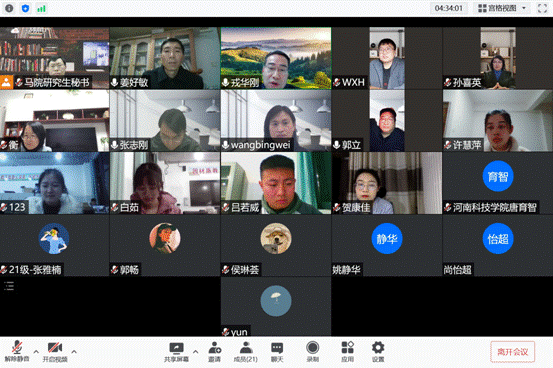The height and width of the screenshot is (368, 553).
Task: Open the 邀请 invite icon
Action: click(214, 351)
